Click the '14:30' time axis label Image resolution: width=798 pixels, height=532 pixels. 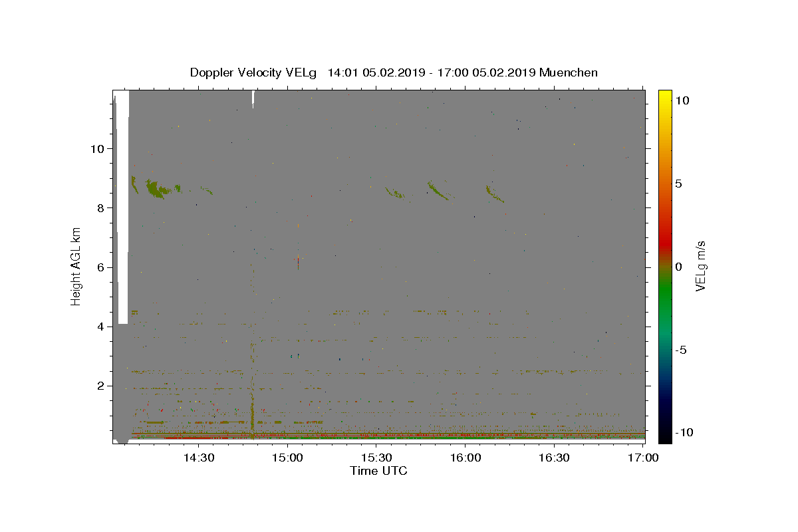(199, 458)
